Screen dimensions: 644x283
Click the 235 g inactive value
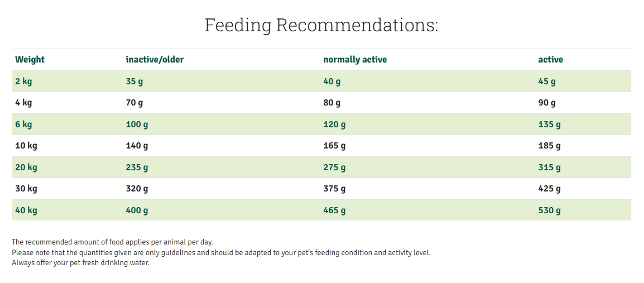(137, 167)
